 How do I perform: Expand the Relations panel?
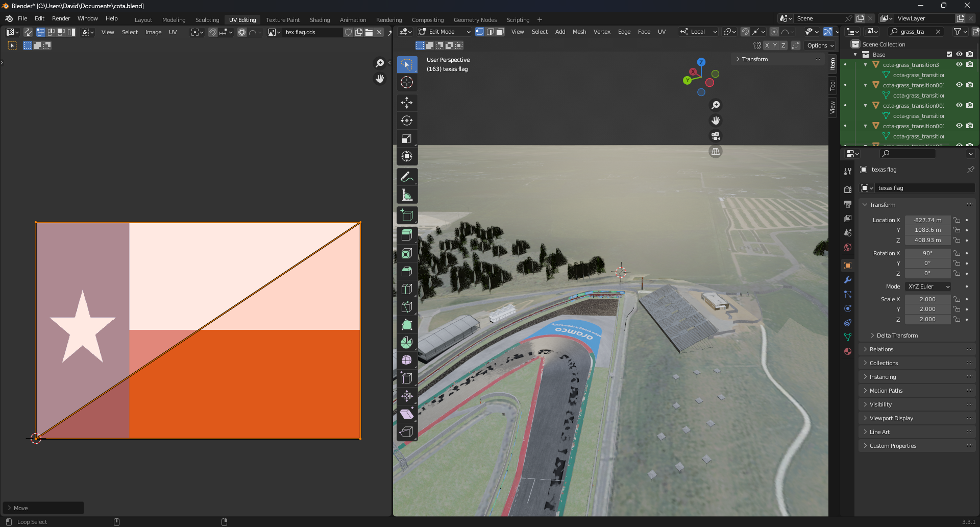click(x=917, y=349)
